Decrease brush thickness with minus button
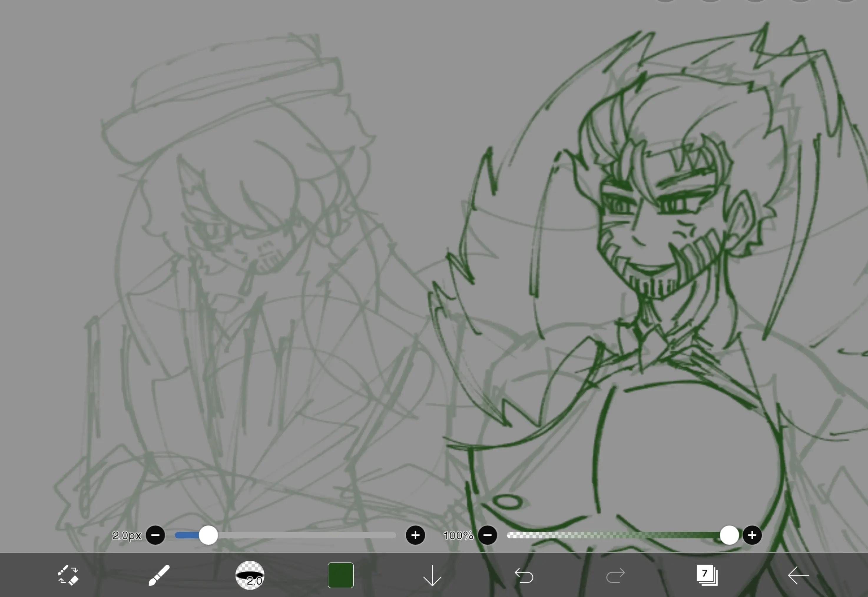This screenshot has height=597, width=868. coord(155,535)
